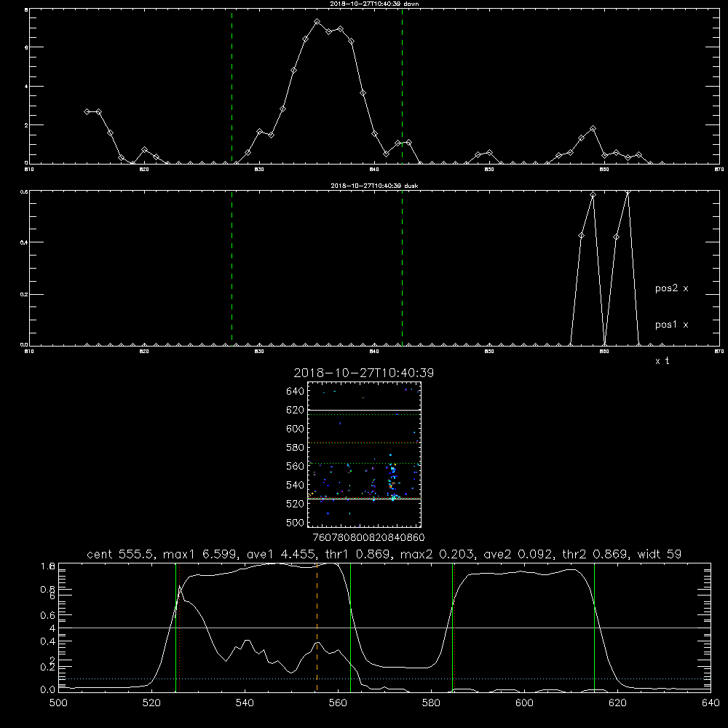
Task: Click thumbnail y-axis label '580'
Action: [x=296, y=448]
